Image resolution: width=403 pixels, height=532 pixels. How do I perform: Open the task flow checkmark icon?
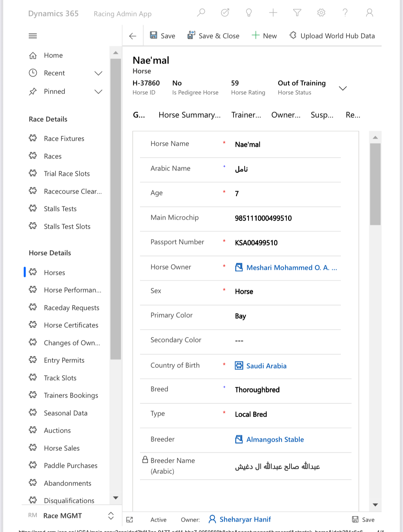(x=225, y=13)
